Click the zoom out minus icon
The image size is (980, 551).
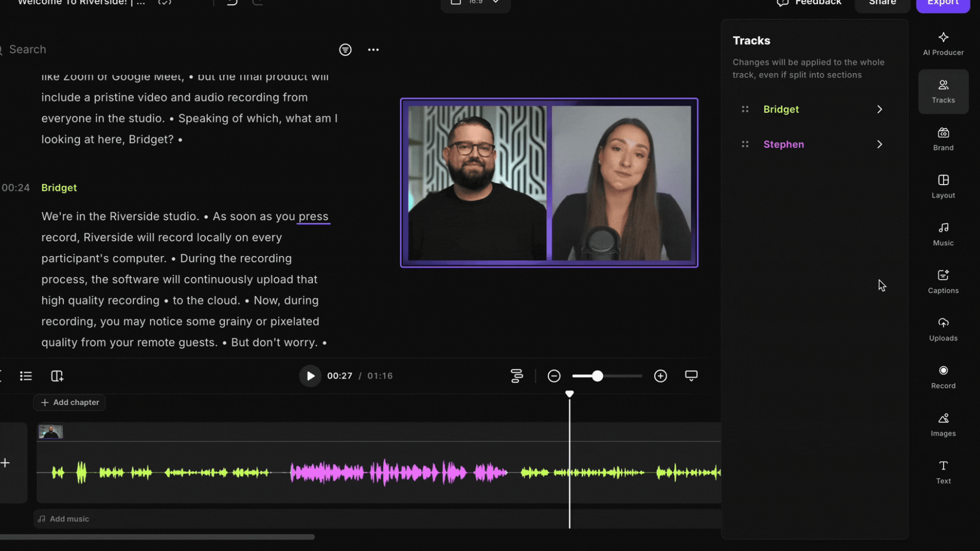(554, 376)
